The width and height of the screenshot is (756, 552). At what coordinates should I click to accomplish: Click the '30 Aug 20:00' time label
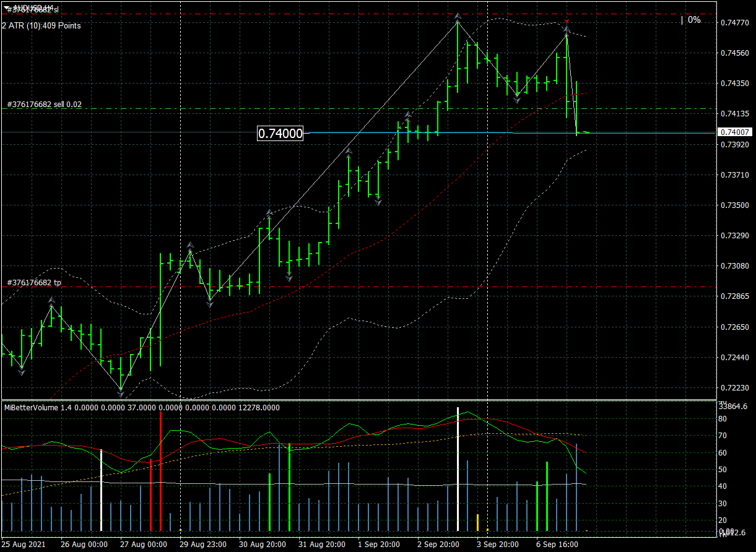point(262,545)
